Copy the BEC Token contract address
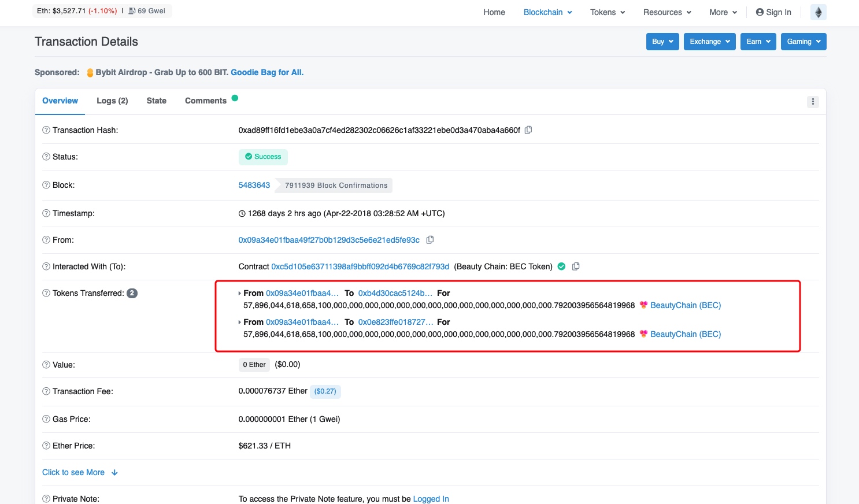859x504 pixels. pyautogui.click(x=576, y=266)
